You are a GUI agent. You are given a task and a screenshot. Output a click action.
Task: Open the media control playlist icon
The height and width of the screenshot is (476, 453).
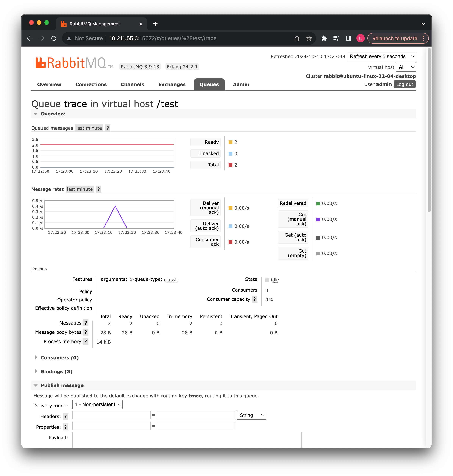336,38
